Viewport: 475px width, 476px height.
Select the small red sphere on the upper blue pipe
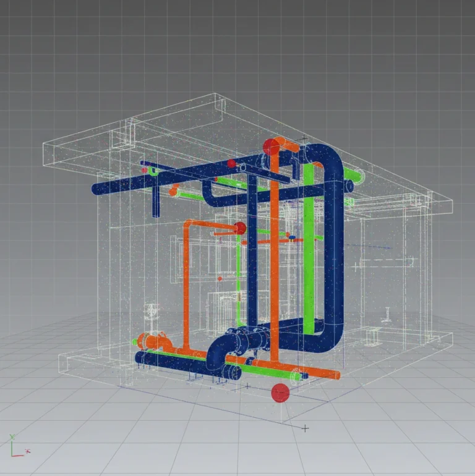(231, 164)
